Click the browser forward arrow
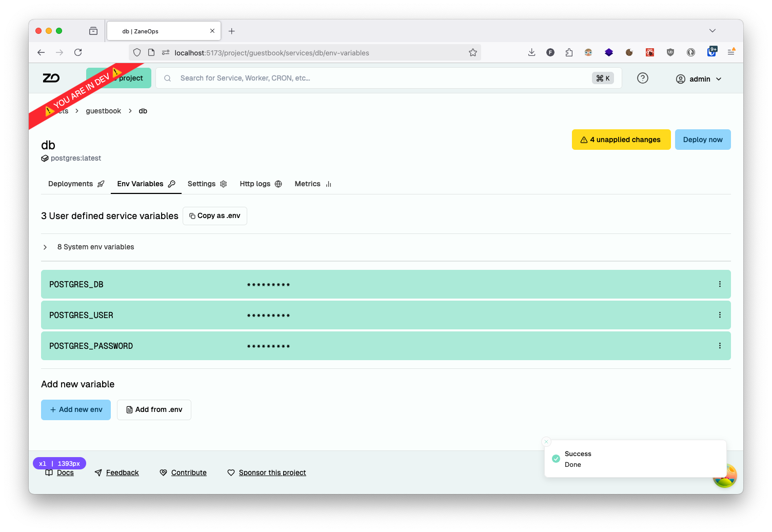This screenshot has height=532, width=772. [60, 52]
